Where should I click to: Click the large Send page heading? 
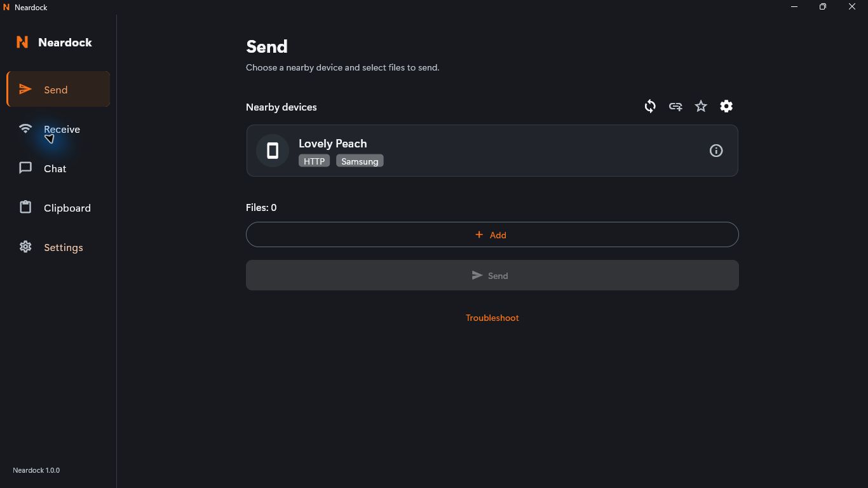point(267,46)
